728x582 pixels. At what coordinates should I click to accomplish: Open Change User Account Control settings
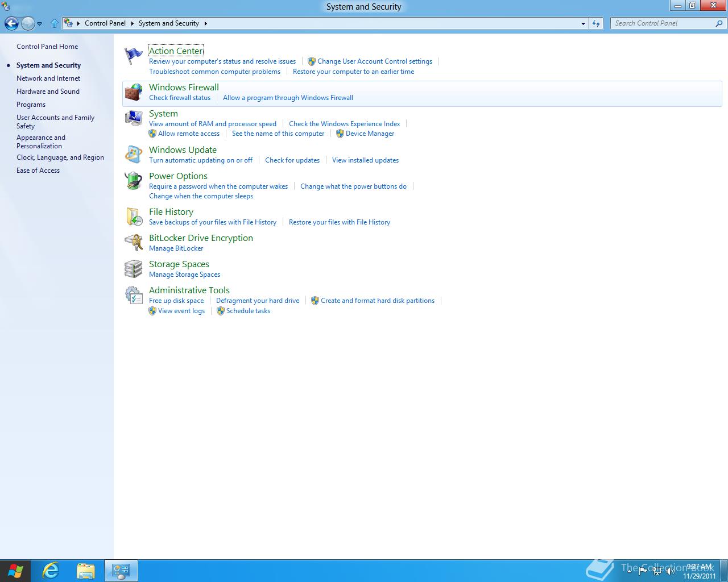click(x=375, y=61)
